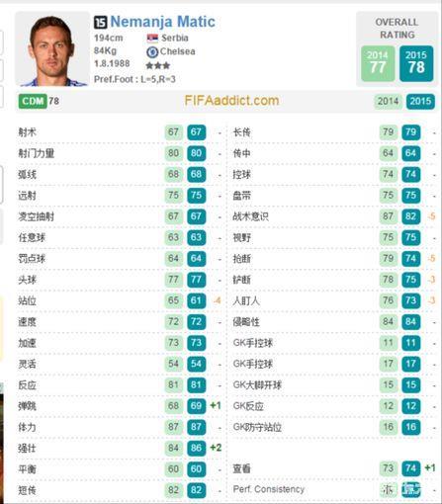Click the Perf. Consistency 2015 icon
The image size is (442, 504).
click(411, 489)
